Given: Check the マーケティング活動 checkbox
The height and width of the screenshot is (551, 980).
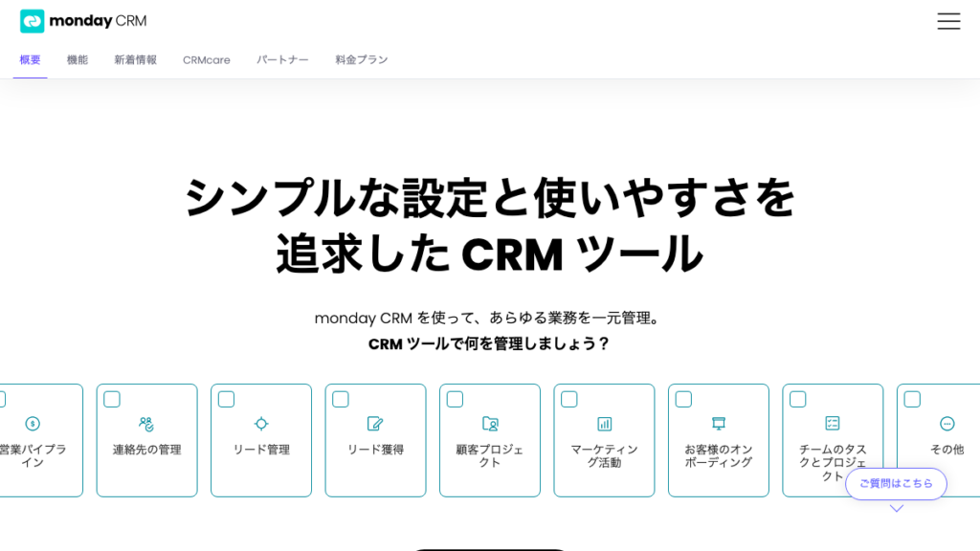Looking at the screenshot, I should (569, 399).
